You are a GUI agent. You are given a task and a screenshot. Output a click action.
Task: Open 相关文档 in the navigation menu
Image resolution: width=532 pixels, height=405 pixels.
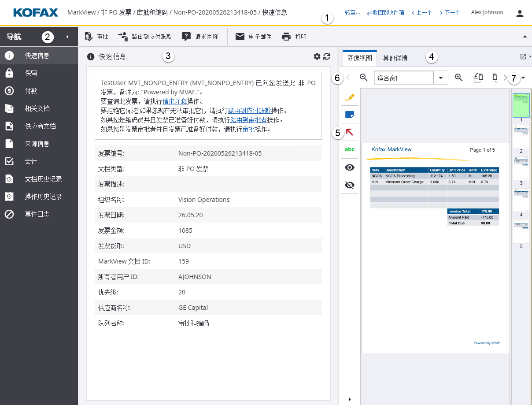coord(37,108)
